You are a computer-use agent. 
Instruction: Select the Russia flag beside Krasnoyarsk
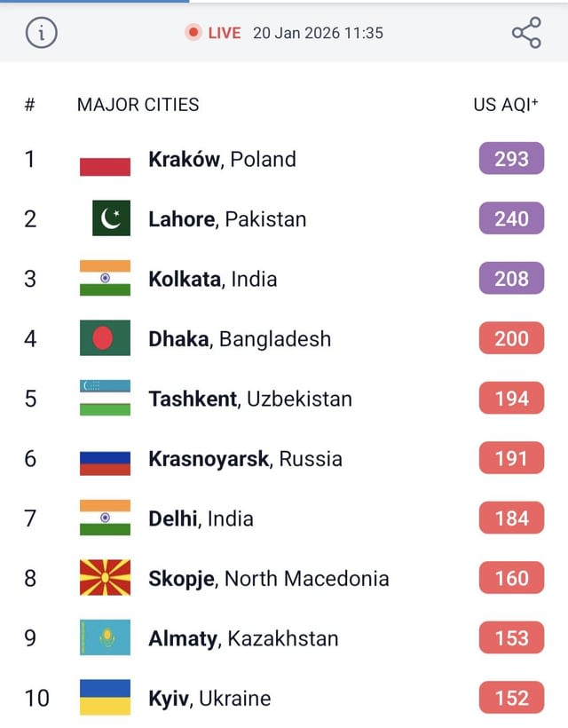coord(106,459)
